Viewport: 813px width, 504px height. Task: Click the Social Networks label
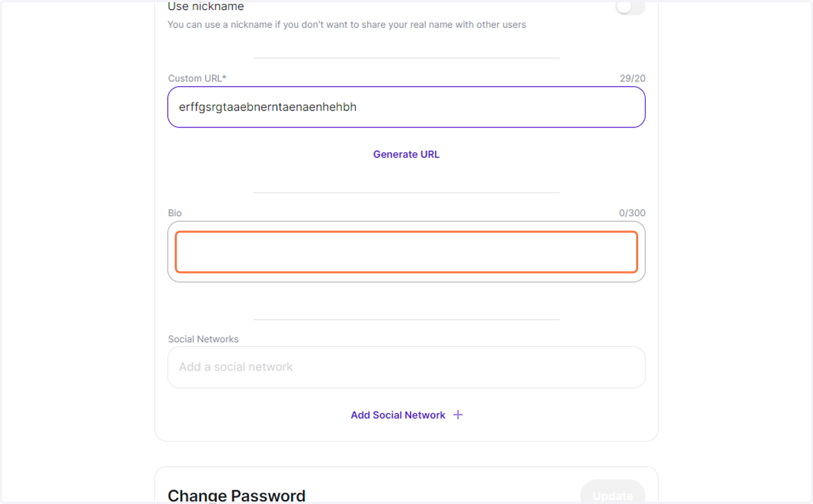pos(203,339)
